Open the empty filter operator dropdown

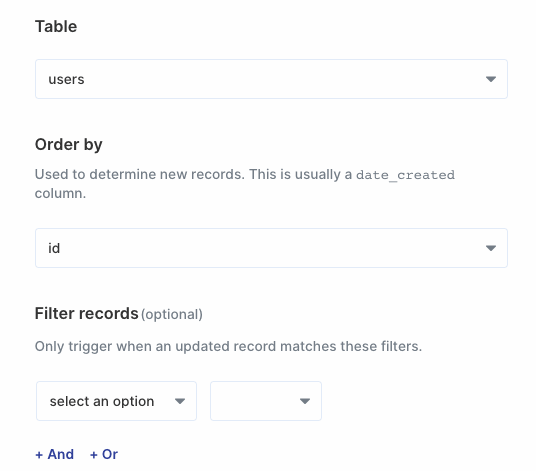pos(266,401)
